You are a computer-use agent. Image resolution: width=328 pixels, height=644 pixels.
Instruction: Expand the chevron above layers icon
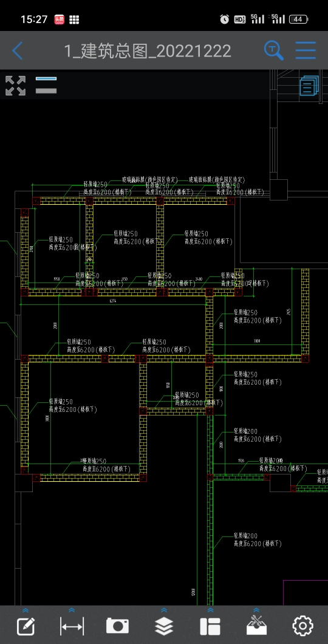coord(164,611)
